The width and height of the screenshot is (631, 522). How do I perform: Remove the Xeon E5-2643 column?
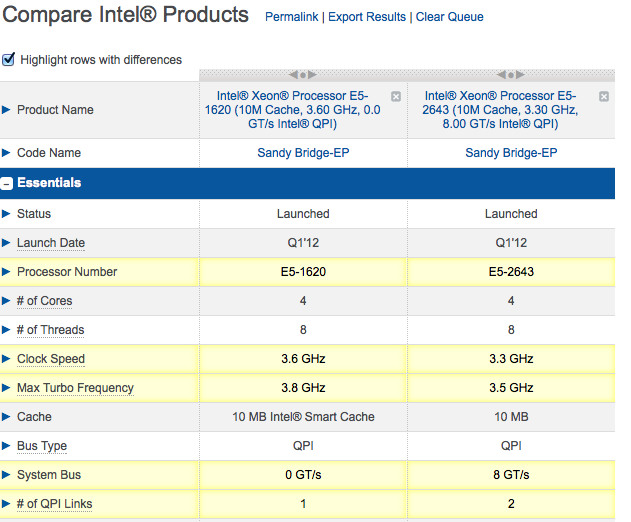tap(604, 96)
